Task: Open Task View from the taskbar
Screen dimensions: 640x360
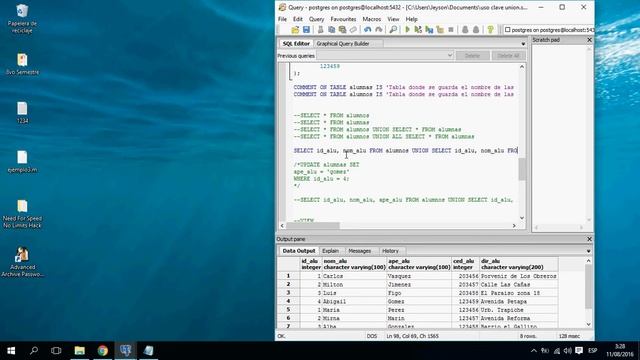Action: tap(56, 351)
